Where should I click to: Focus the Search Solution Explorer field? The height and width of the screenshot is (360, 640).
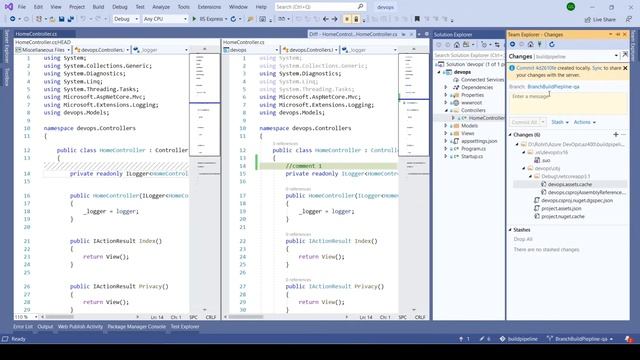(x=469, y=55)
